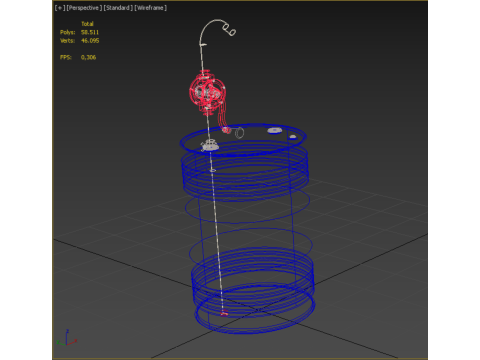Open the [Wireframe] shading mode menu
The height and width of the screenshot is (360, 480).
click(x=150, y=8)
